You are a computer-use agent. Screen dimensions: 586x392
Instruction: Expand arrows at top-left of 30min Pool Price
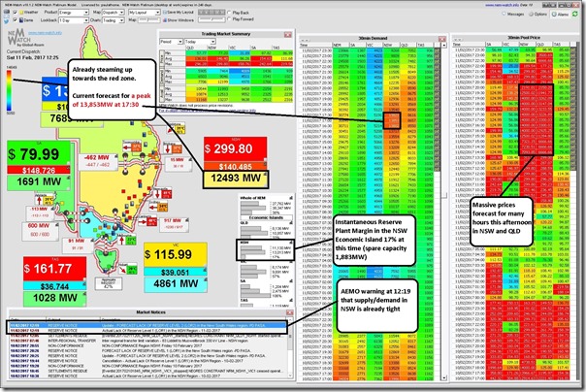[x=458, y=39]
